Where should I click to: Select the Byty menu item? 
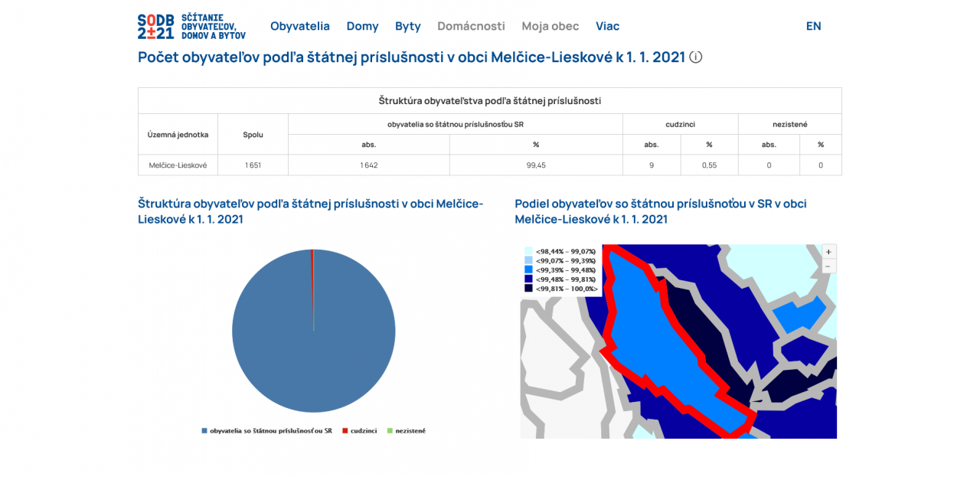407,26
